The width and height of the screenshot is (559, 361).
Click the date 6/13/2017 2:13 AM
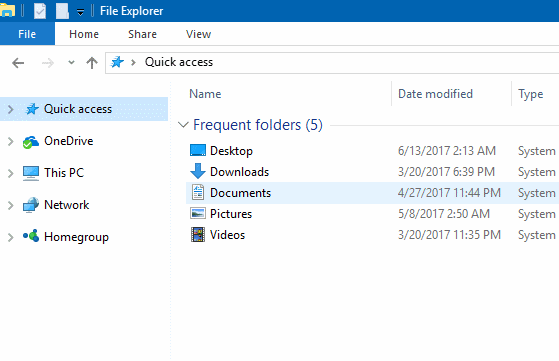click(447, 151)
